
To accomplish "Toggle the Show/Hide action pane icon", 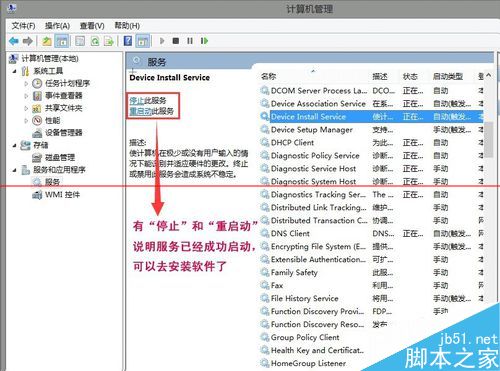I will point(143,41).
